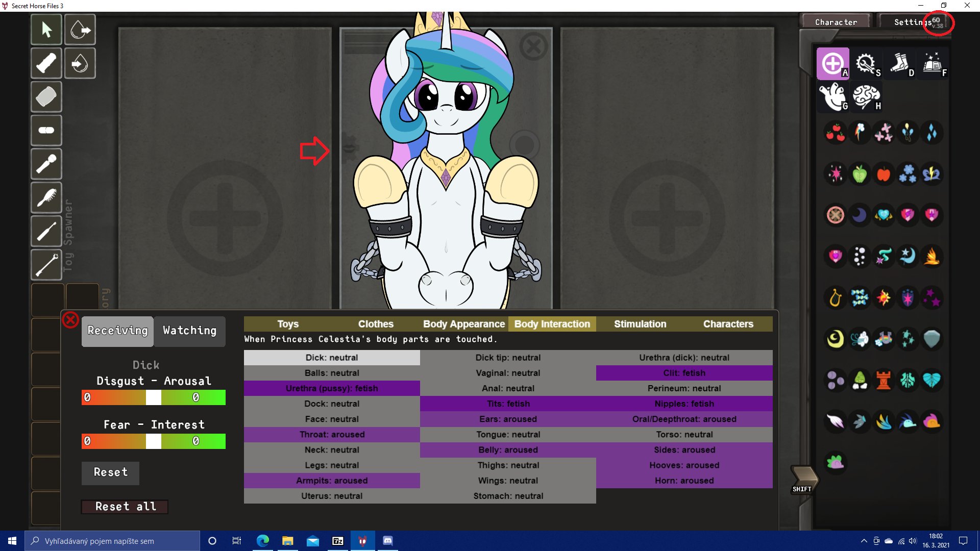Image resolution: width=980 pixels, height=551 pixels.
Task: Choose the drop import tool
Action: (80, 63)
